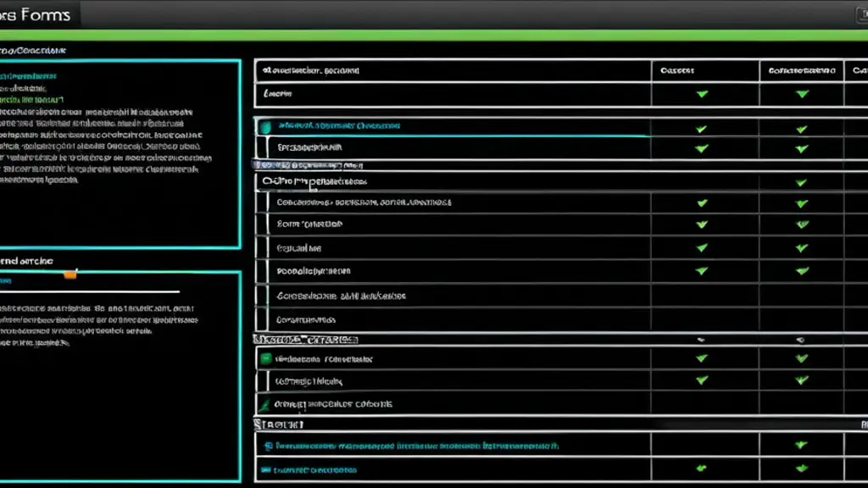This screenshot has width=868, height=488.
Task: Toggle the first checkmark in the shield icon row
Action: 701,129
